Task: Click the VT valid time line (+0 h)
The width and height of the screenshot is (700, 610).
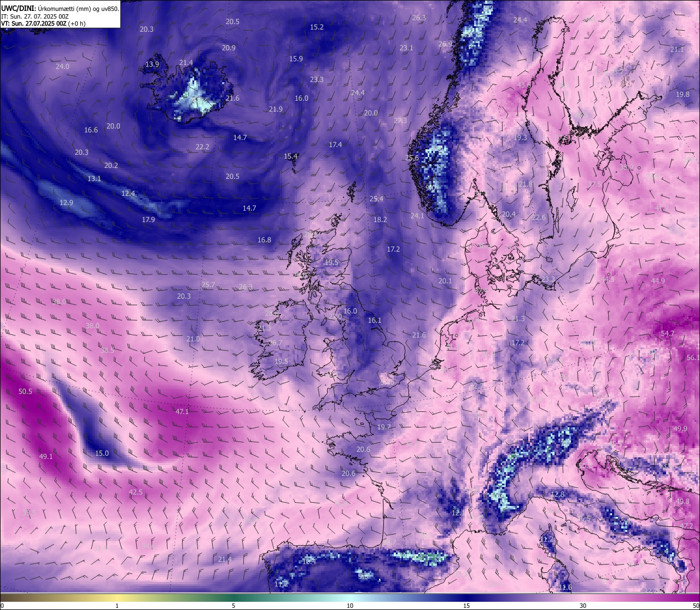Action: pyautogui.click(x=43, y=24)
